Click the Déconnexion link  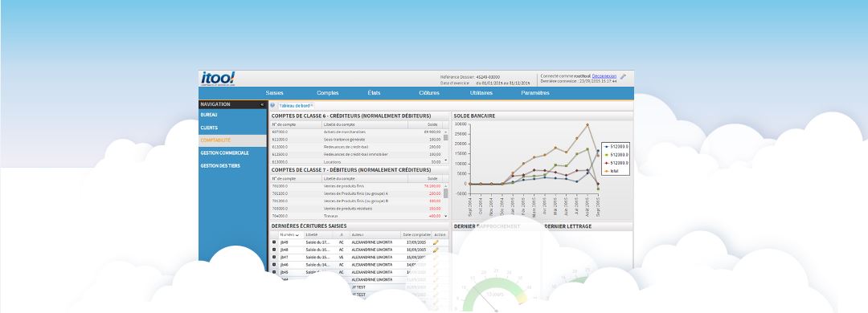click(604, 75)
